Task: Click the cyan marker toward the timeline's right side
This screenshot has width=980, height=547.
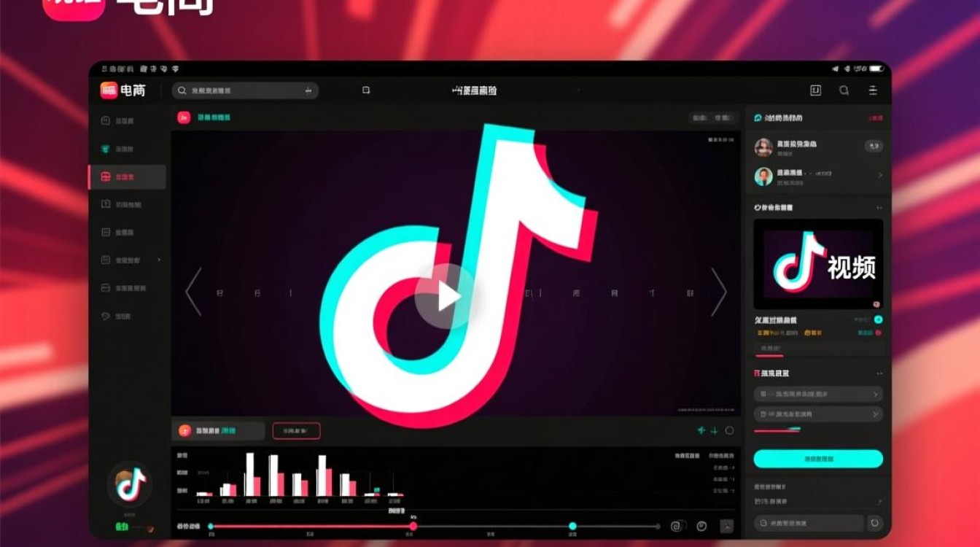Action: [572, 526]
